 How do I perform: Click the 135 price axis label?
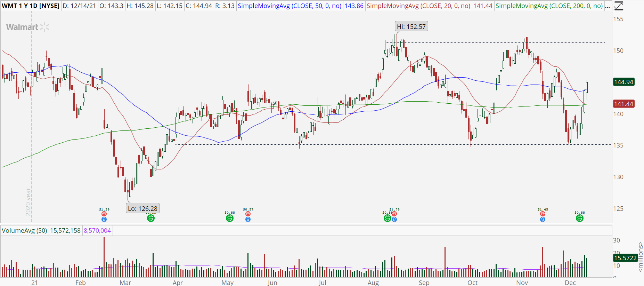click(x=618, y=145)
